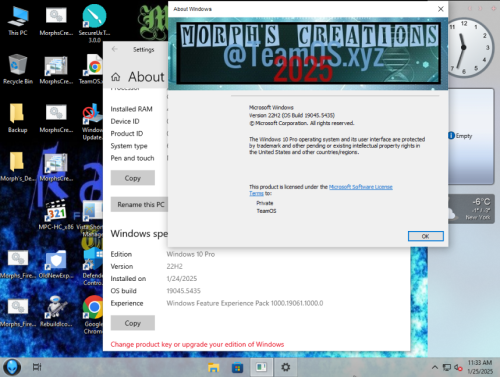
Task: Open the This PC desktop icon
Action: (x=18, y=21)
